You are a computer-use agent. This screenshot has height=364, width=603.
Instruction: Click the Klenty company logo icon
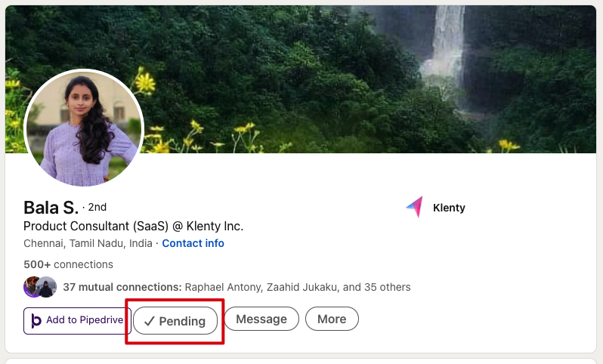coord(414,208)
